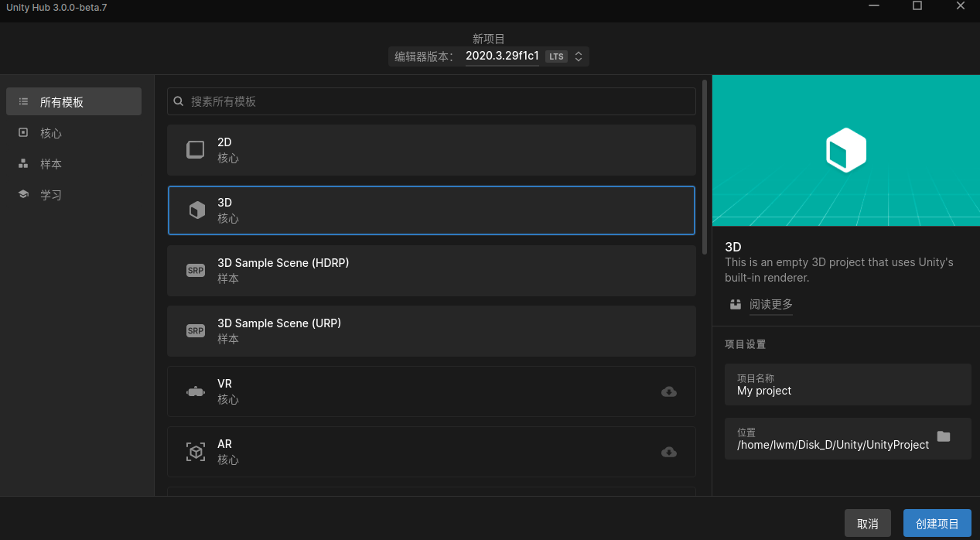The image size is (980, 540).
Task: Click the LTS version stepper arrows
Action: click(x=577, y=56)
